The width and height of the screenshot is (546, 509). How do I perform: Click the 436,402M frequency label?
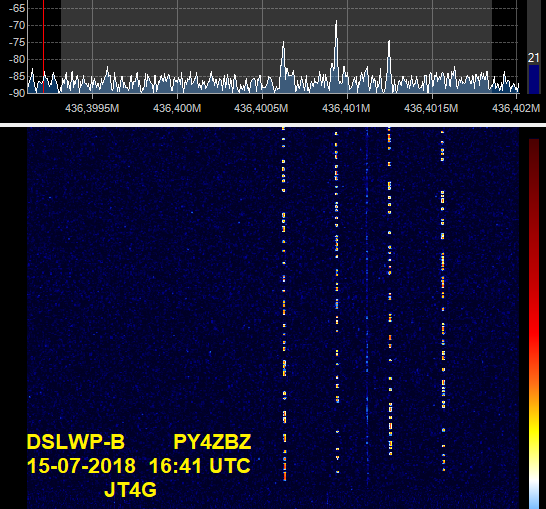pyautogui.click(x=516, y=108)
